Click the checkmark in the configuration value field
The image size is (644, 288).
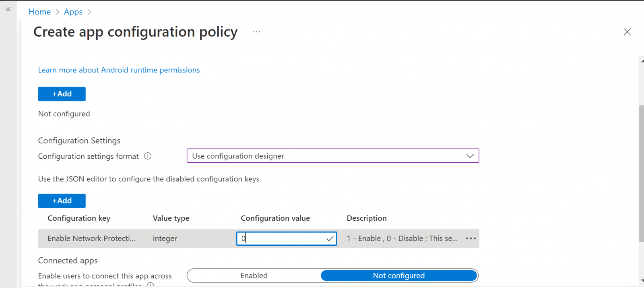[x=330, y=238]
